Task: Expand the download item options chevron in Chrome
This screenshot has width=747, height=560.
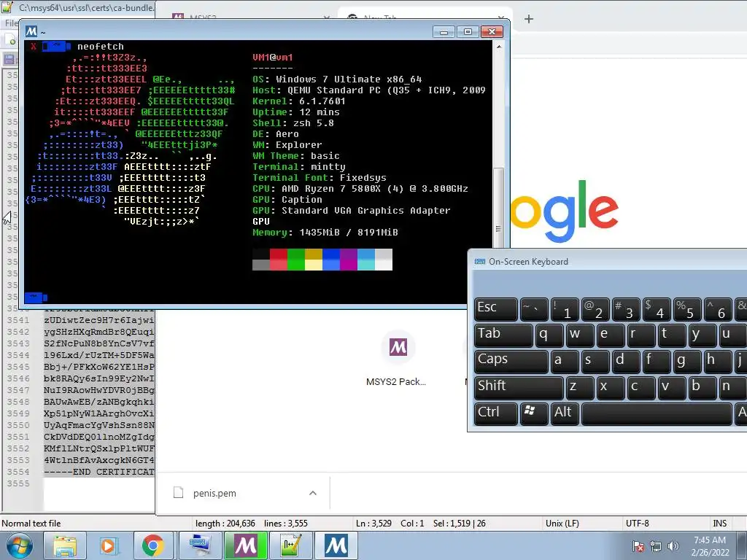Action: 312,493
